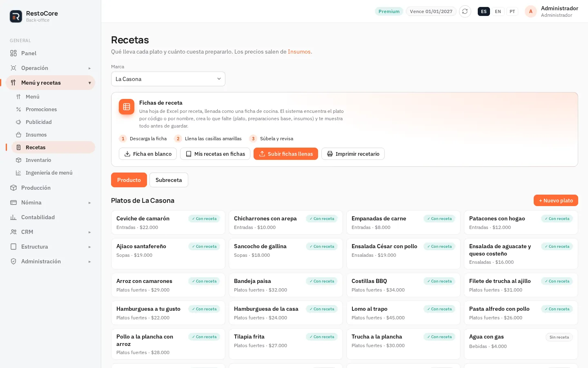Click the Administrator avatar circle
Viewport: 588px width, 368px height.
click(x=531, y=11)
